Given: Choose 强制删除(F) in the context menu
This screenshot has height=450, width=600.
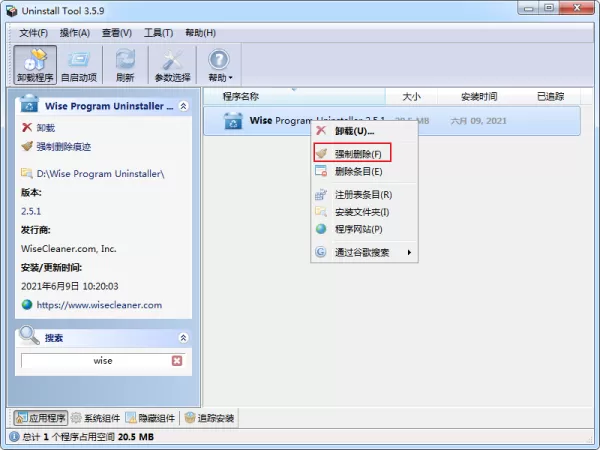Looking at the screenshot, I should pos(364,154).
